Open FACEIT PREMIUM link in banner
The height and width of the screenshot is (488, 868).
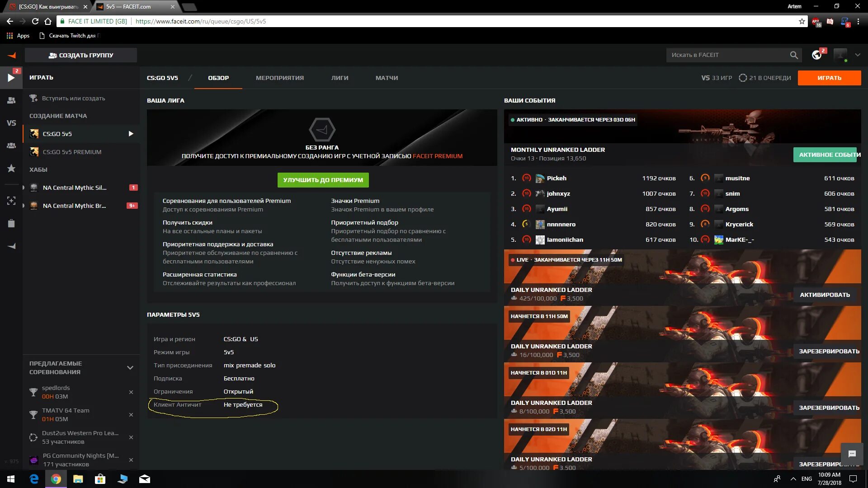438,156
